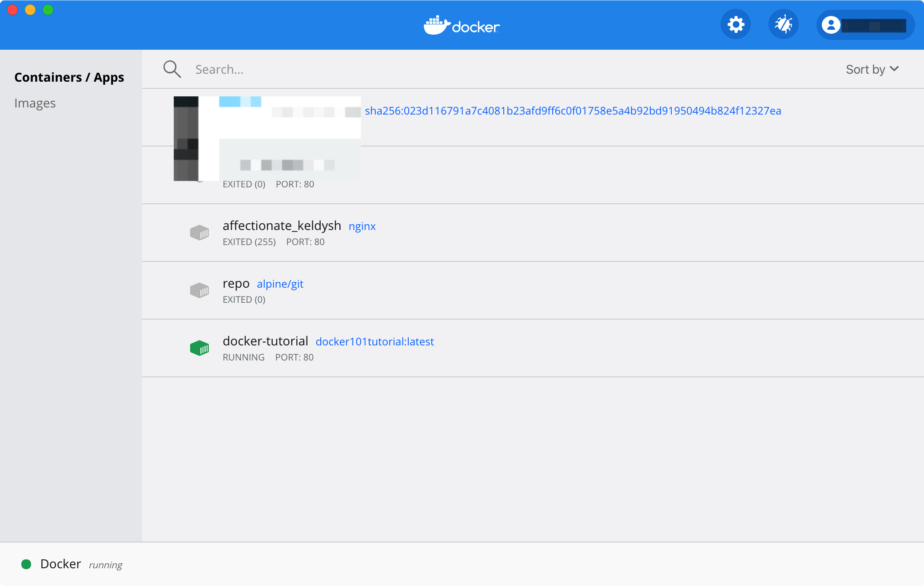Image resolution: width=924 pixels, height=586 pixels.
Task: Select the repo container name
Action: coord(236,283)
